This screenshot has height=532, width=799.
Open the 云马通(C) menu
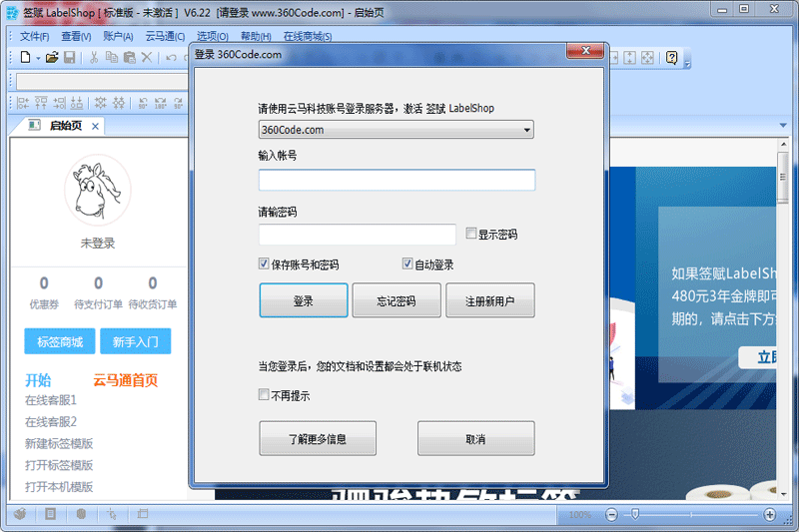(165, 36)
